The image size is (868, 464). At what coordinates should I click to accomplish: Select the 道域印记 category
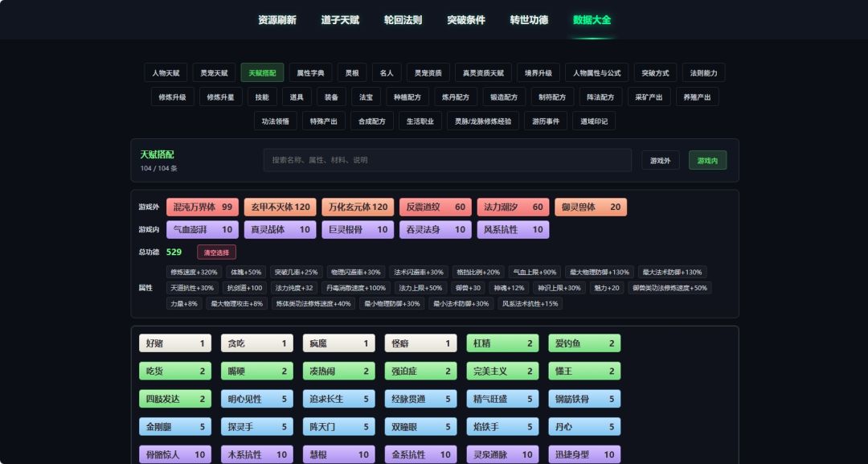tap(594, 121)
